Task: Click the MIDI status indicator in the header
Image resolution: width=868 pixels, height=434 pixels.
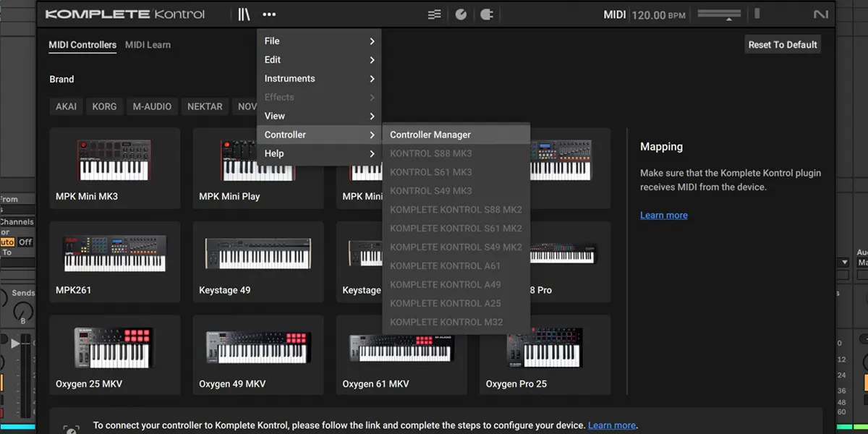Action: click(614, 14)
